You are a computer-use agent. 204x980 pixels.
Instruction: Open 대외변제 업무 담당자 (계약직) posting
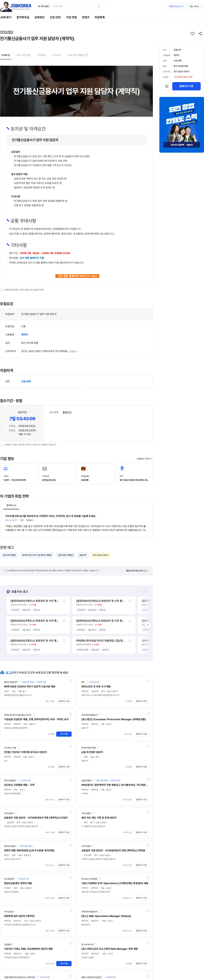(x=19, y=916)
